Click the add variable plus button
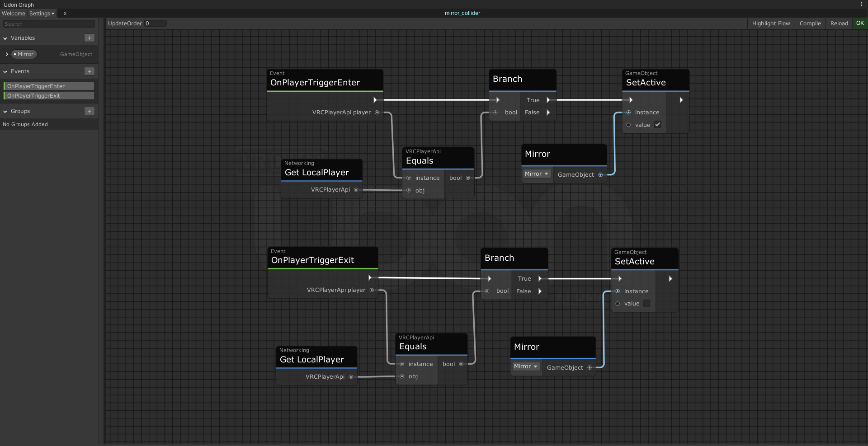Screen dimensions: 868x446 tap(90, 38)
